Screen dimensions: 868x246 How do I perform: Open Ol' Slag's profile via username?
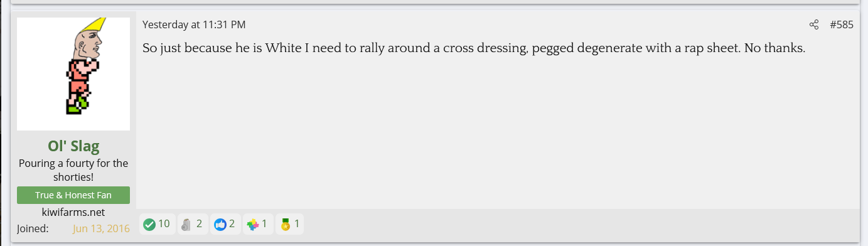[x=73, y=146]
